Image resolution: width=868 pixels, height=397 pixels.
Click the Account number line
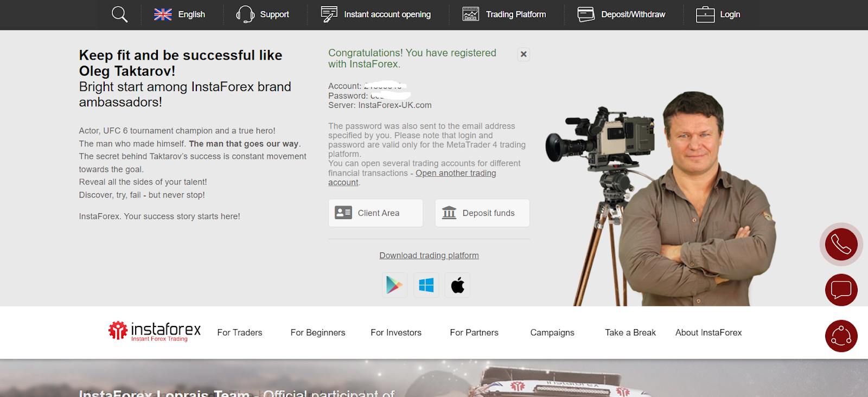coord(367,86)
